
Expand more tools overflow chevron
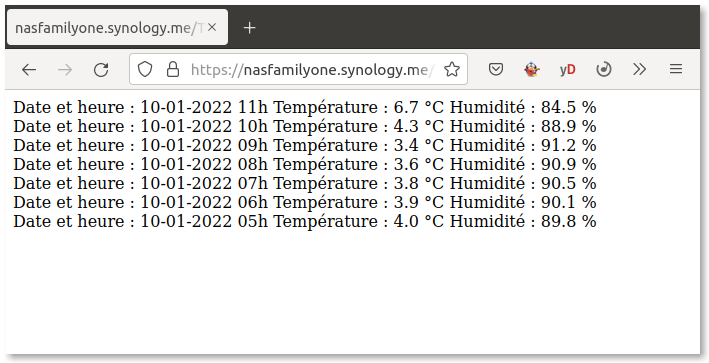639,70
